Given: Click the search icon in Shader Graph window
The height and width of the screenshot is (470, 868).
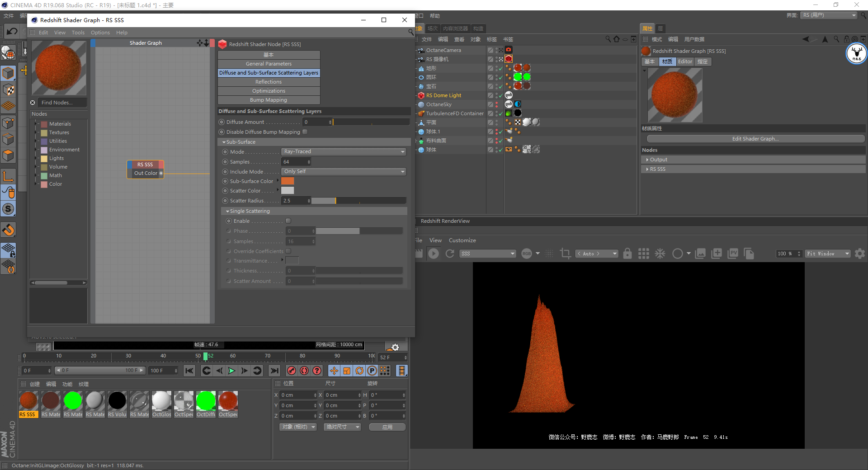Looking at the screenshot, I should [x=410, y=32].
